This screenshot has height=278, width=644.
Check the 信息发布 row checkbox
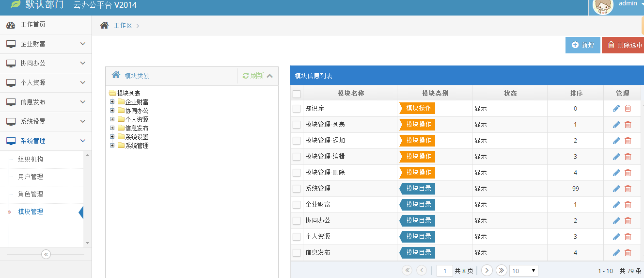click(x=297, y=253)
